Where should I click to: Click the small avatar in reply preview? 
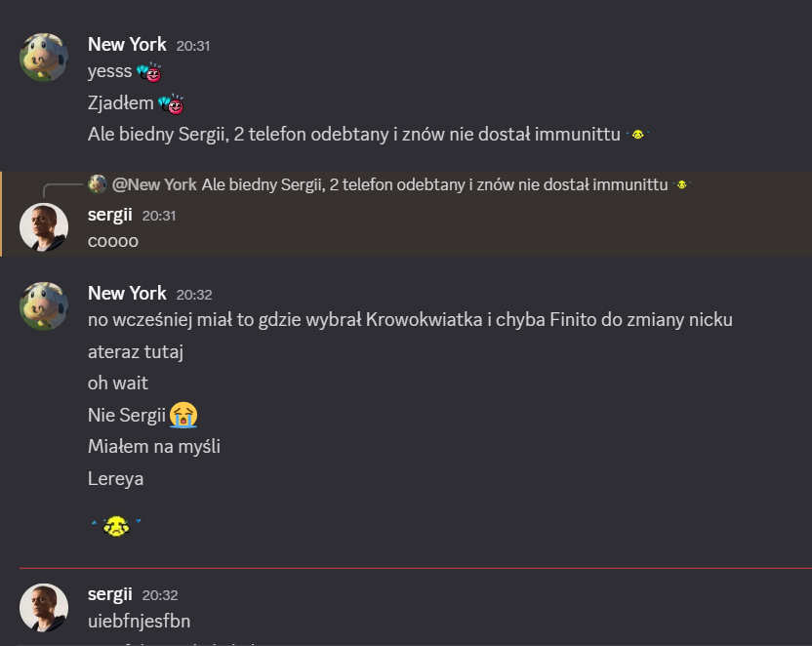point(97,184)
